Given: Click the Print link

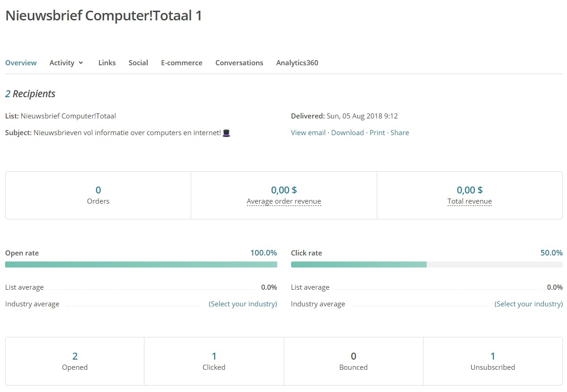Looking at the screenshot, I should 377,133.
